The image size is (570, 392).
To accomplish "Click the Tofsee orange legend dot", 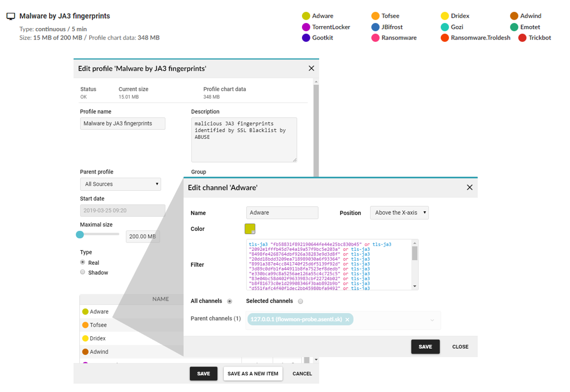I will point(375,16).
